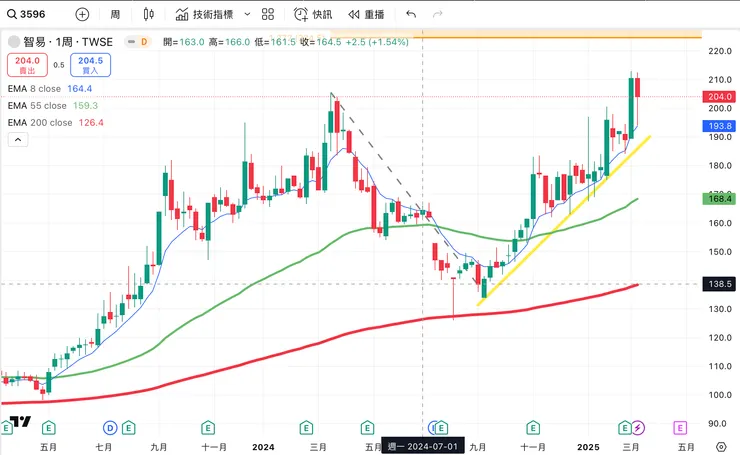Click the green 168.4 price label

coord(719,199)
